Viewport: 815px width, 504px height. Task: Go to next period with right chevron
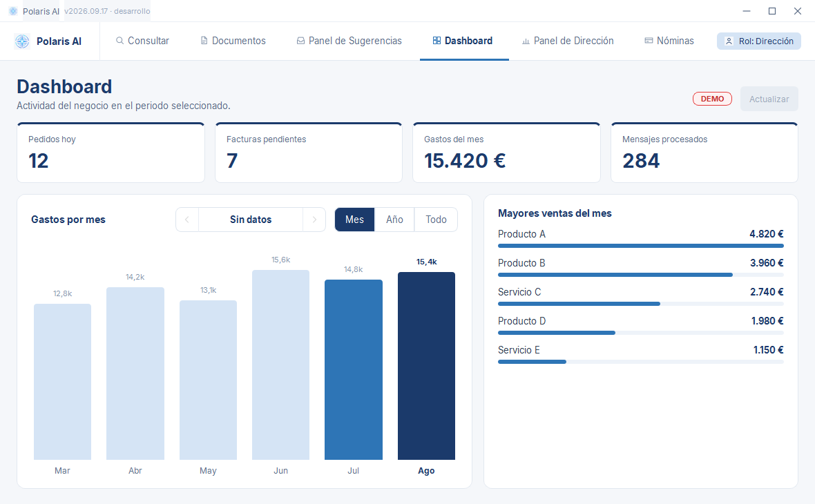point(314,220)
